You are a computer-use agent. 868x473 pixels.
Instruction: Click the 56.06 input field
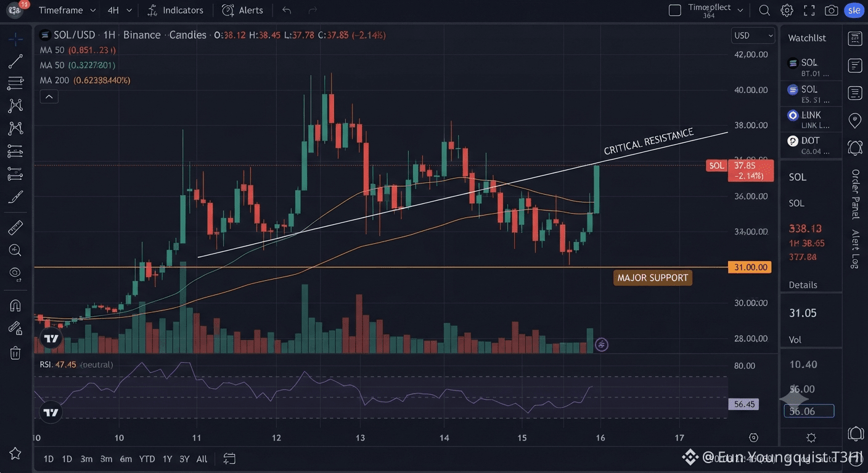tap(809, 411)
